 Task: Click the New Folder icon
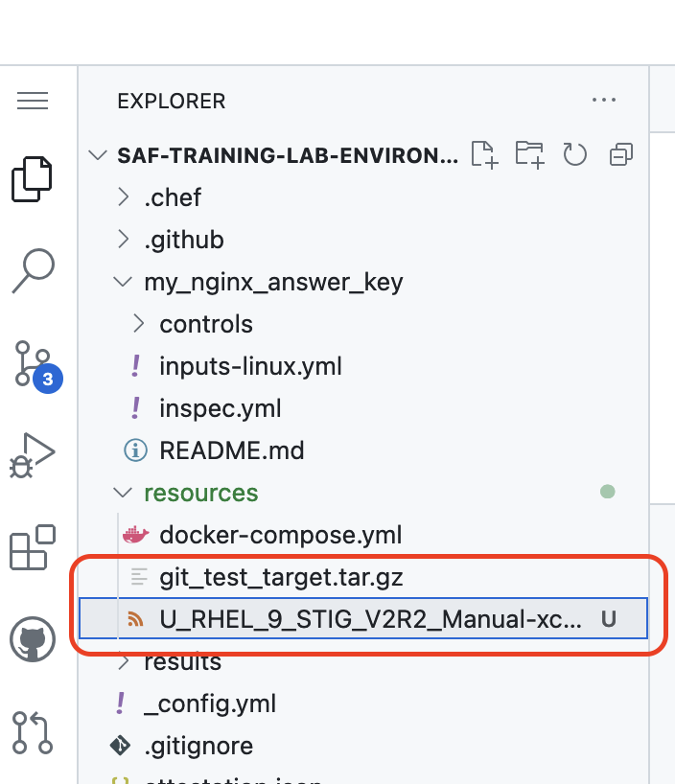pyautogui.click(x=529, y=154)
